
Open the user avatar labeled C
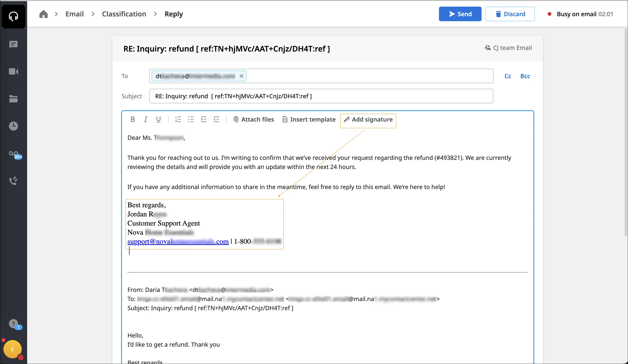(13, 349)
